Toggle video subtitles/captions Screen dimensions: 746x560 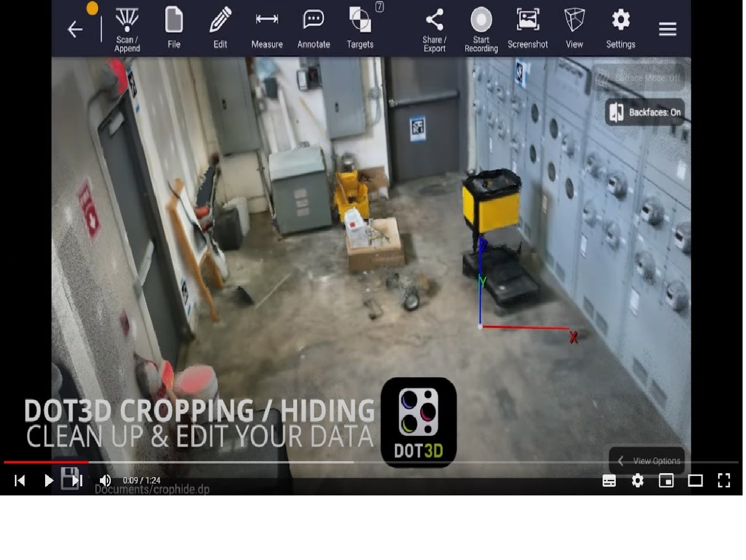click(609, 481)
